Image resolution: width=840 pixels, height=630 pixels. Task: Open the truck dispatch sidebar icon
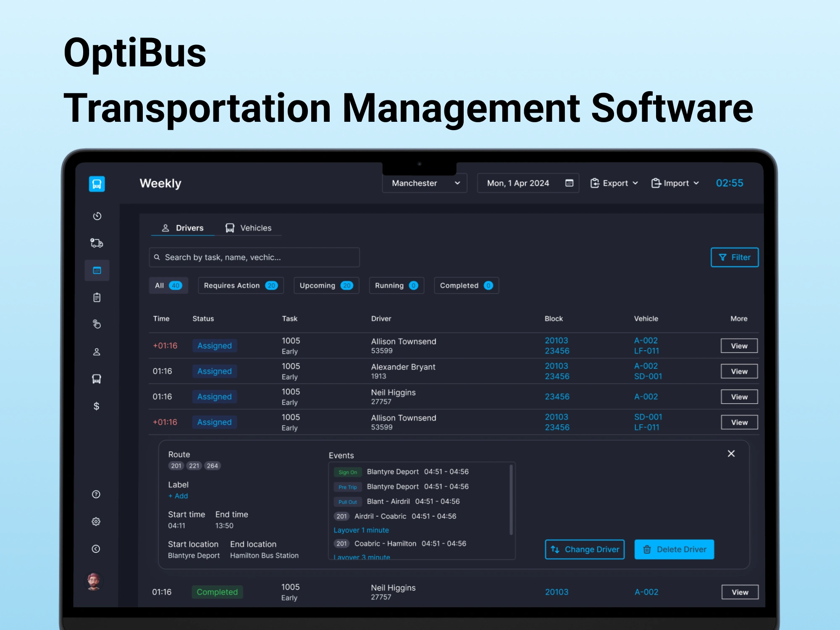click(97, 243)
